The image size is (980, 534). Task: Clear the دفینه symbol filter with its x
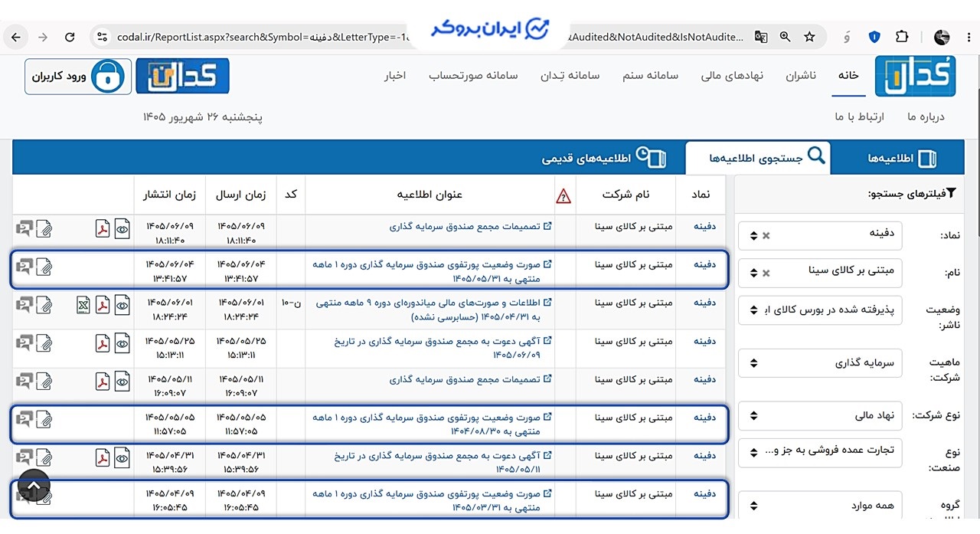click(766, 235)
